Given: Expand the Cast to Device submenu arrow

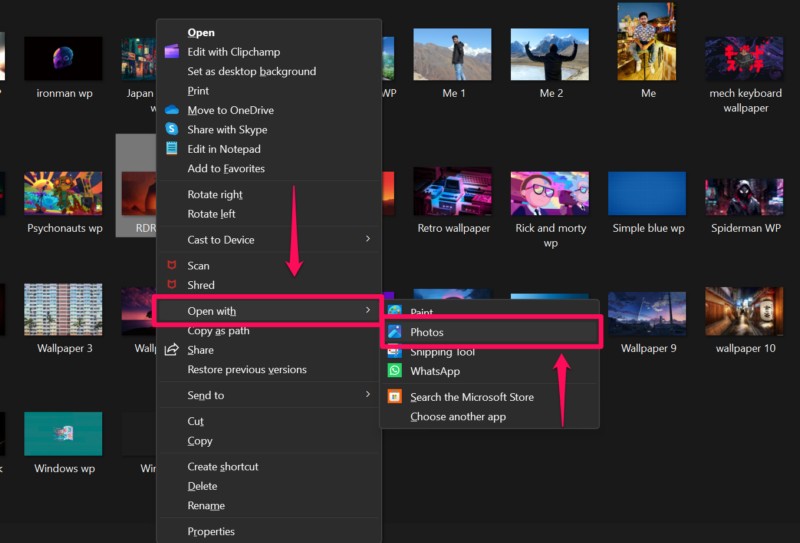Looking at the screenshot, I should (x=367, y=239).
